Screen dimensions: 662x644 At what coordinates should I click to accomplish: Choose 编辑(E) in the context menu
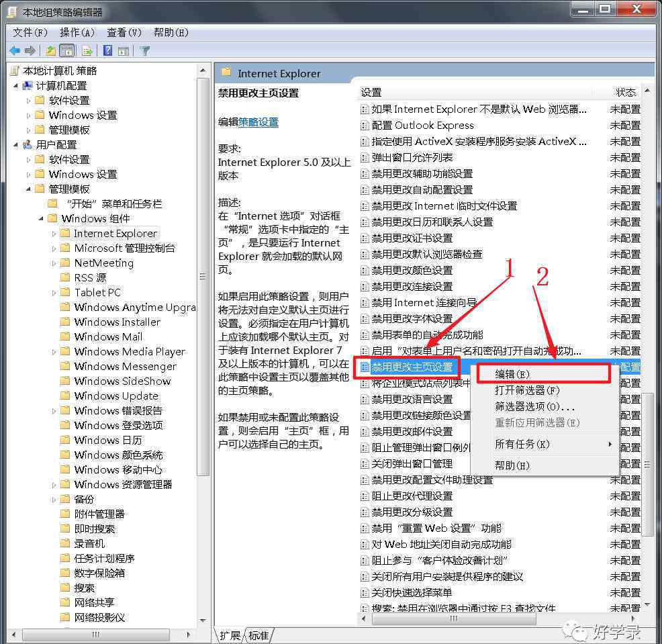(x=512, y=374)
